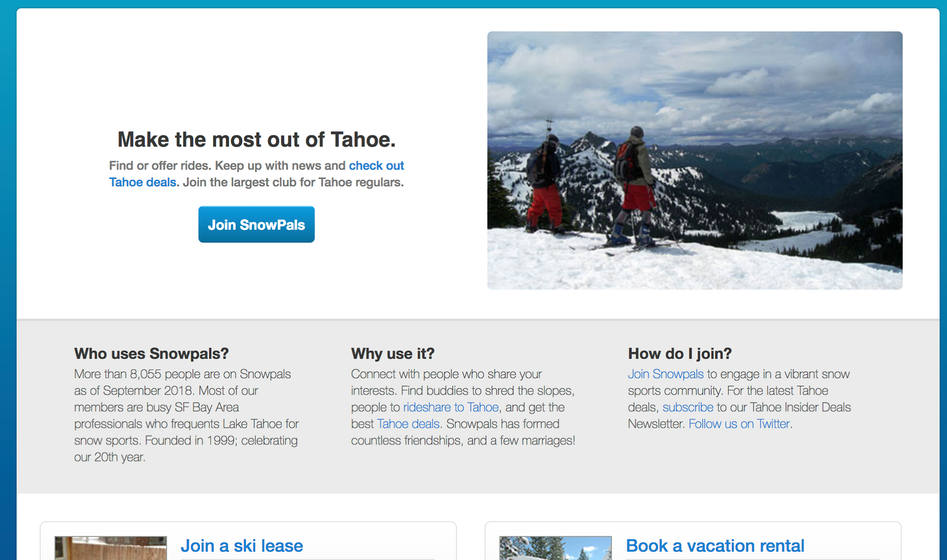This screenshot has height=560, width=947.
Task: Open the Book a vacation rental heading
Action: pos(715,546)
